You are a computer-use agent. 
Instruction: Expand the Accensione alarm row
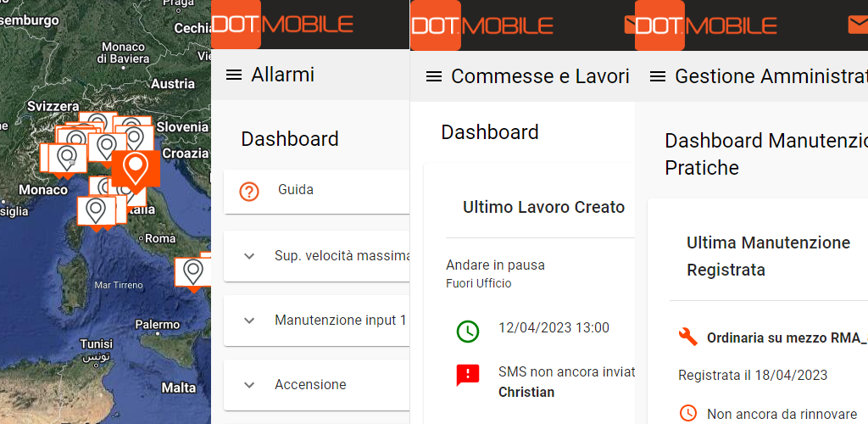(x=317, y=385)
